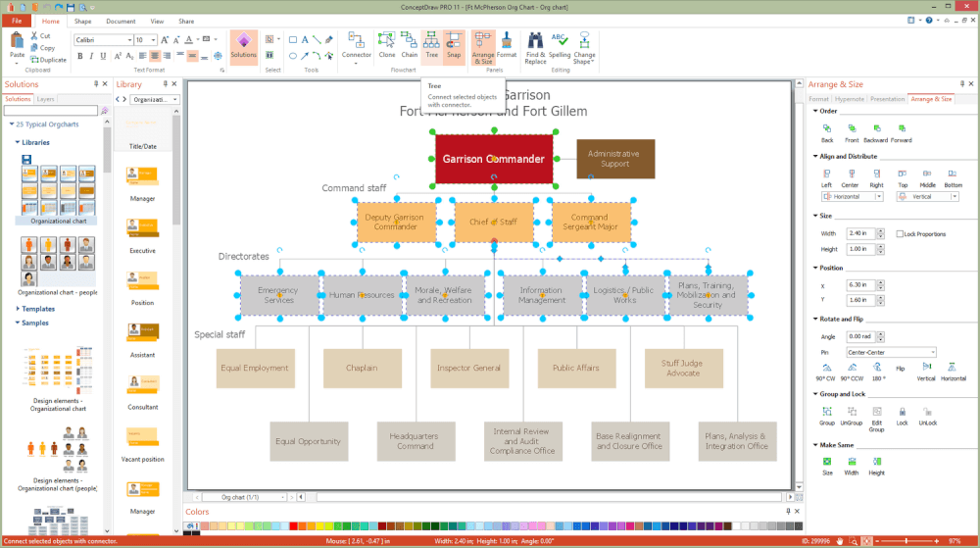The image size is (980, 548).
Task: Enable Lock Proportions checkbox
Action: point(900,233)
